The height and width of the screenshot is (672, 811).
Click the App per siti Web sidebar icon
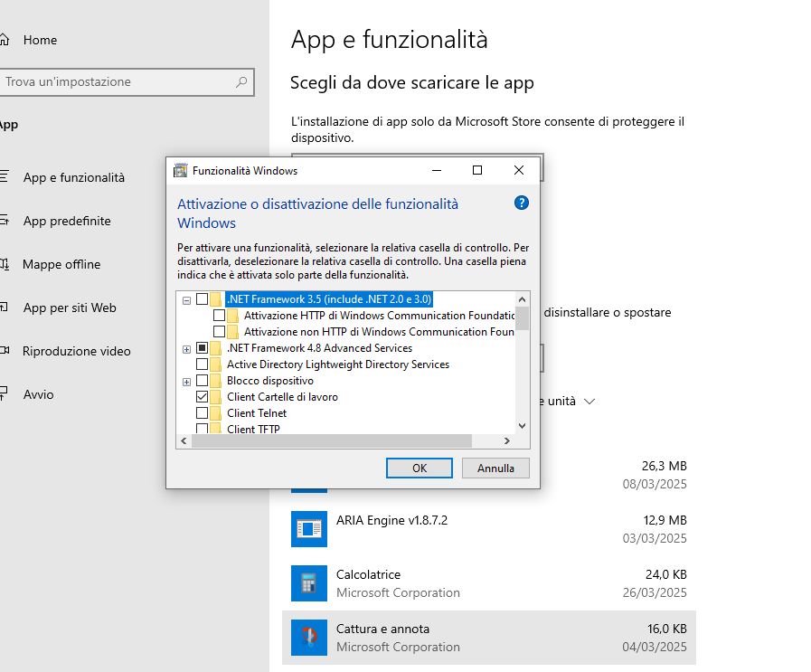(5, 308)
